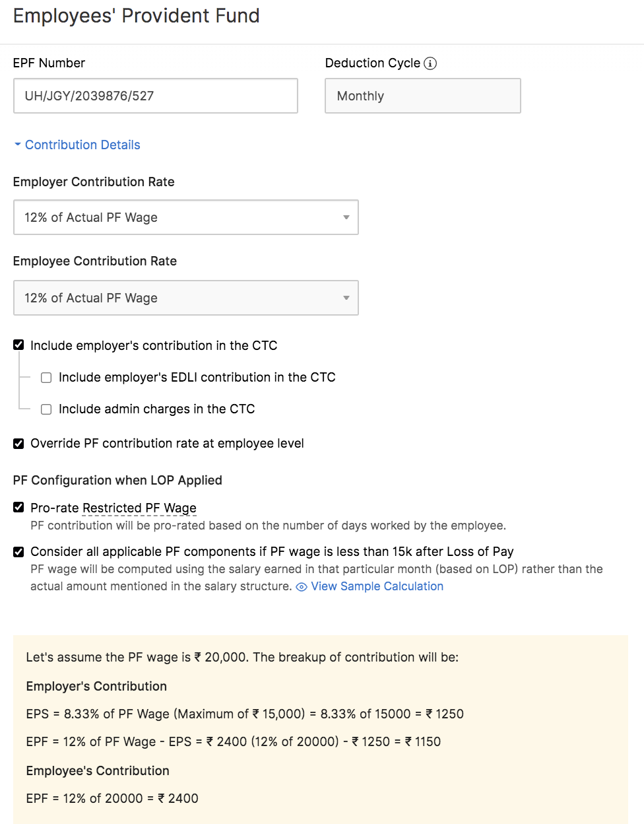The height and width of the screenshot is (824, 644).
Task: Toggle Consider all applicable PF components checkbox
Action: [18, 552]
